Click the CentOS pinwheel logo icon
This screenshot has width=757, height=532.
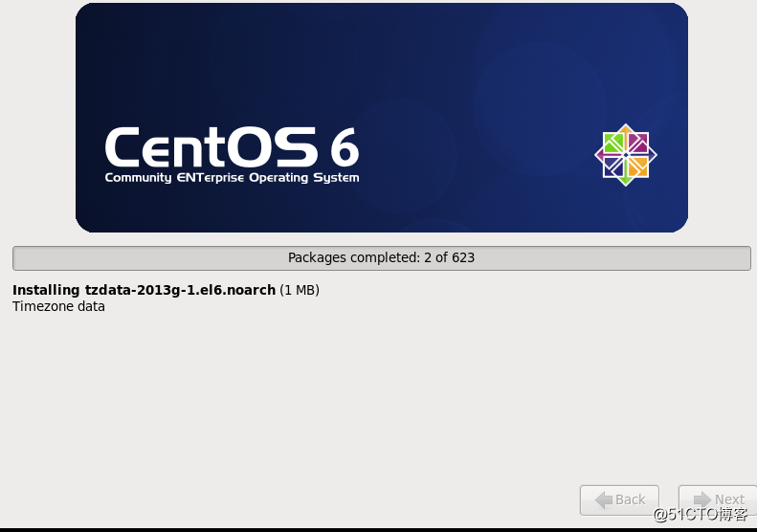626,154
